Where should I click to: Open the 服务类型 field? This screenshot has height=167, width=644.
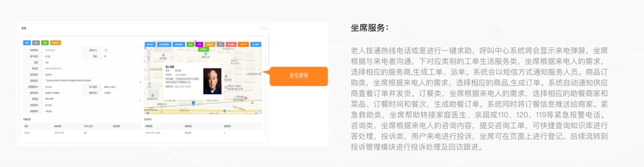tap(63, 93)
